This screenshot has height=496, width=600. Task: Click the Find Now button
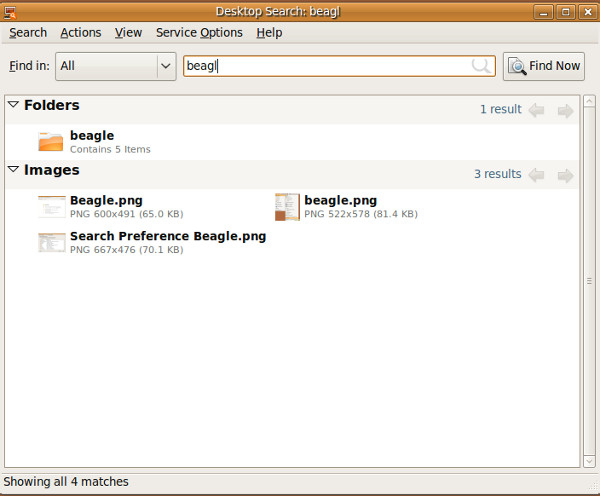point(544,66)
